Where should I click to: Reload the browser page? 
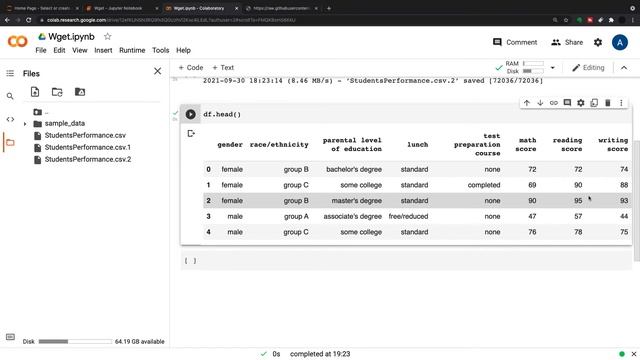tap(29, 20)
